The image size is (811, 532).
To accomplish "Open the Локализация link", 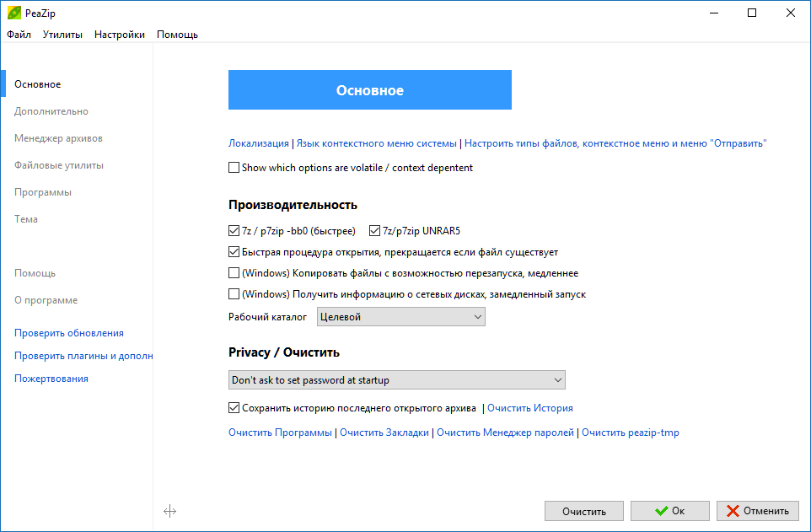I will pos(259,143).
